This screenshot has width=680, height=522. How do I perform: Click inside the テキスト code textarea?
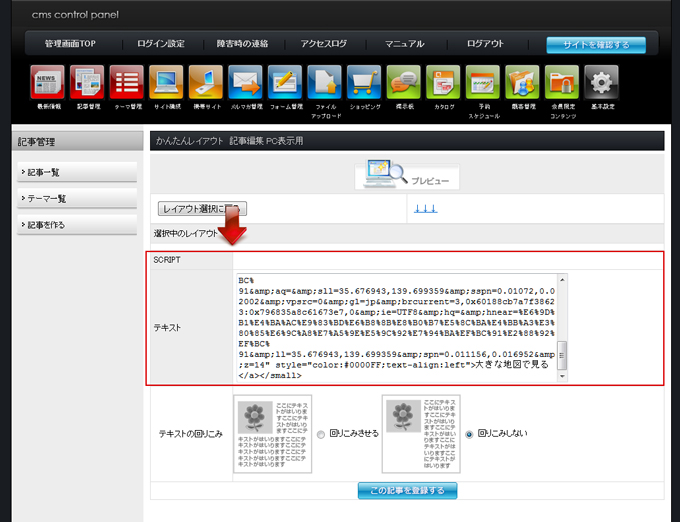[x=395, y=327]
